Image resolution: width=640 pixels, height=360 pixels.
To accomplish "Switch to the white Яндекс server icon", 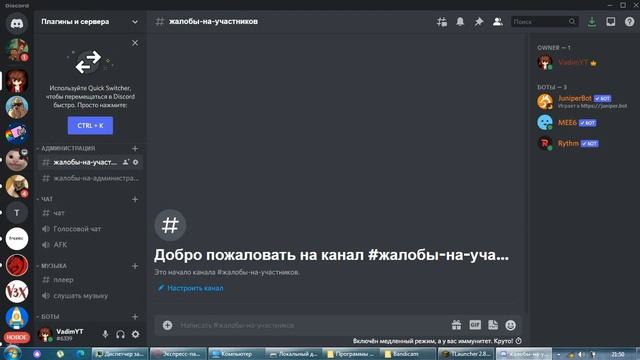I will coord(17,239).
